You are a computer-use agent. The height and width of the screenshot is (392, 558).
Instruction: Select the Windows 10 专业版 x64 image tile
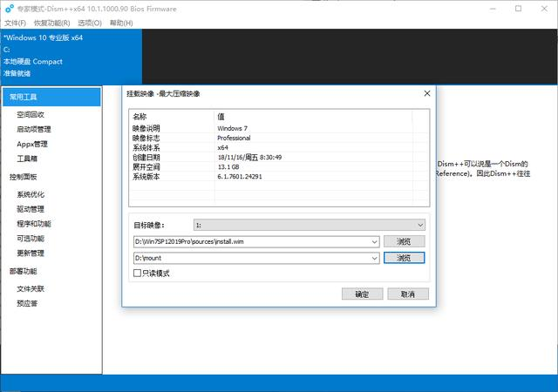71,56
